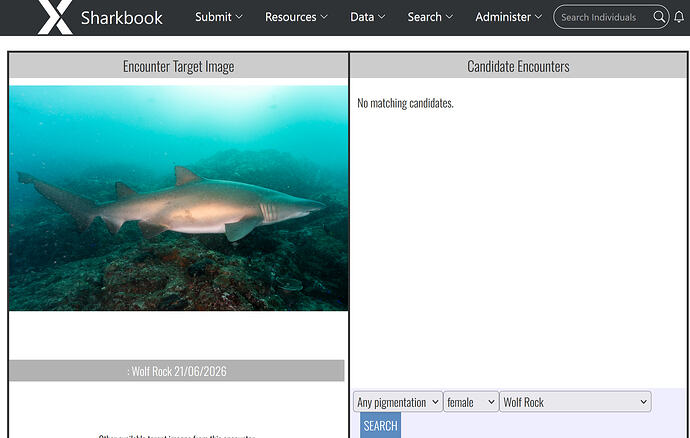Click the Sharkbook site title link
This screenshot has height=438, width=690.
click(x=121, y=18)
